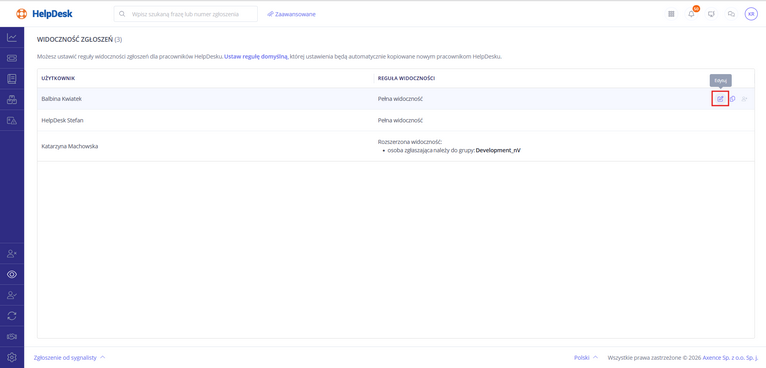Open the remote screen icon in the header

point(711,14)
